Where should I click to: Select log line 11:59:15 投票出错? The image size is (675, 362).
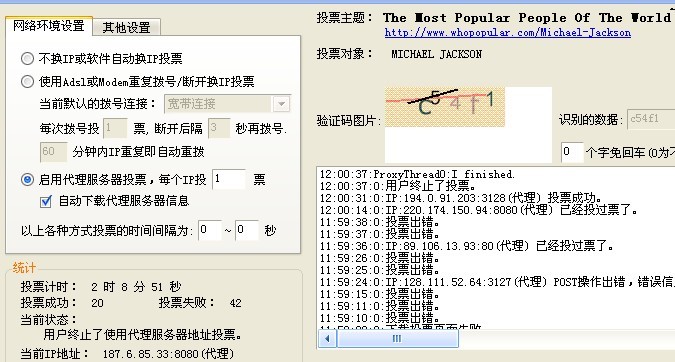click(379, 294)
